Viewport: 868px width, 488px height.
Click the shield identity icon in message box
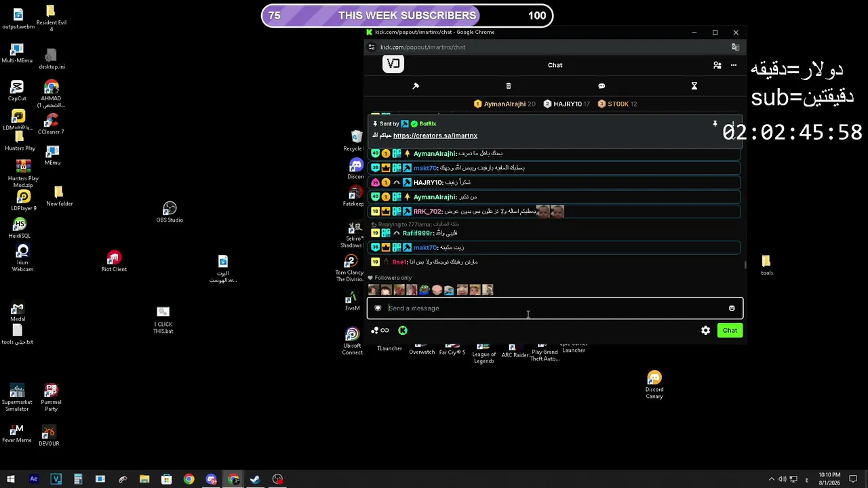(x=378, y=308)
